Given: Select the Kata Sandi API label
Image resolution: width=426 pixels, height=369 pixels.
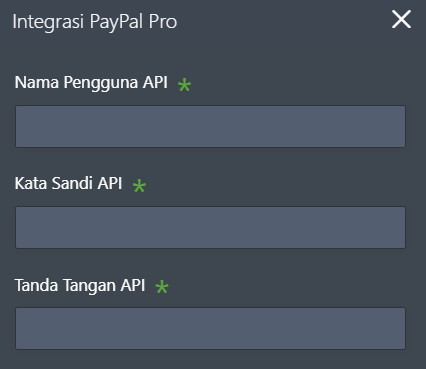Looking at the screenshot, I should pos(68,183).
